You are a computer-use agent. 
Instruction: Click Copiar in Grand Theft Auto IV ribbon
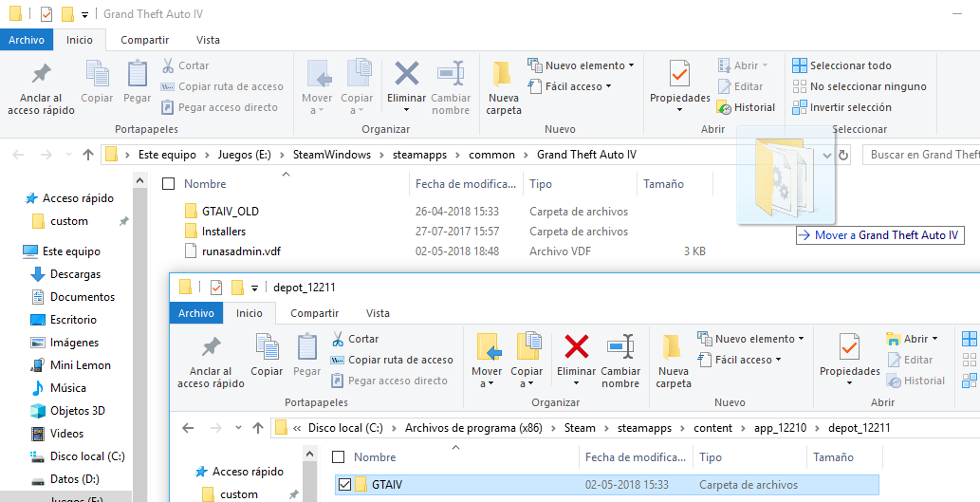(97, 82)
